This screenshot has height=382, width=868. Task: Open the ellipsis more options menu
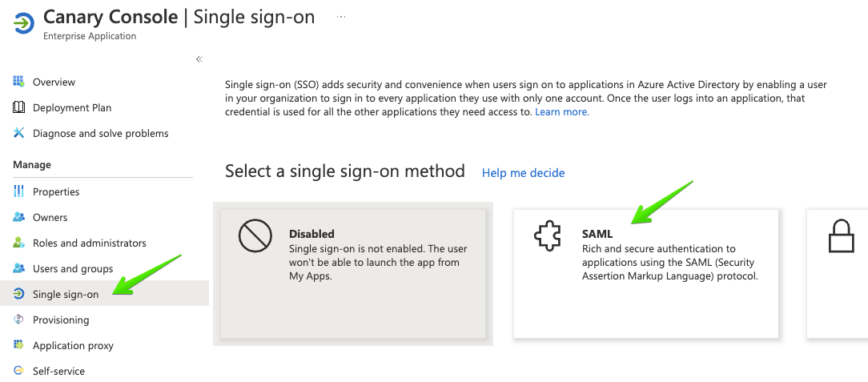tap(341, 17)
